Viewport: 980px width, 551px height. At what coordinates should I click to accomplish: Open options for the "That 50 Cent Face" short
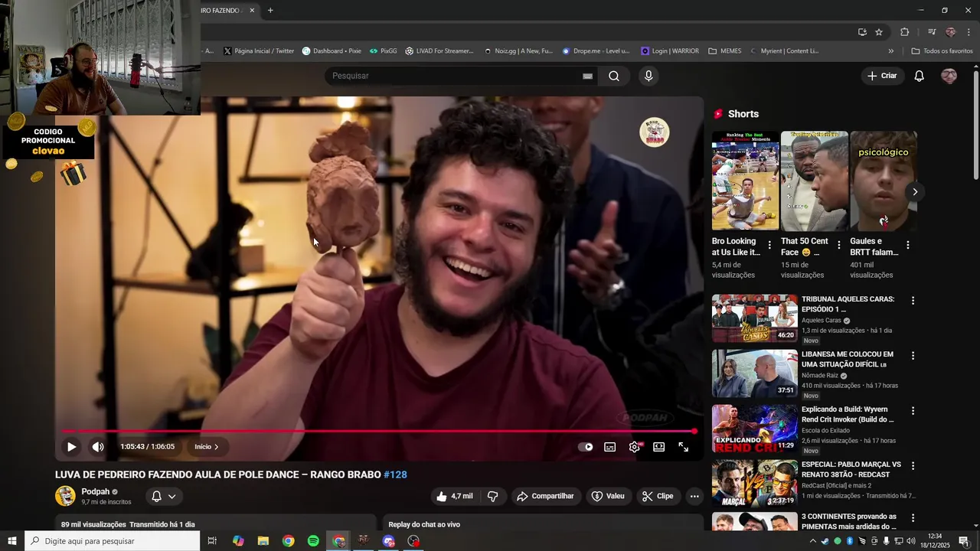(x=838, y=246)
